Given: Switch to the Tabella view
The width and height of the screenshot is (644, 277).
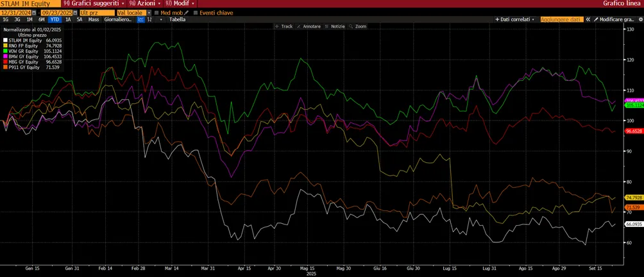Looking at the screenshot, I should [x=178, y=19].
